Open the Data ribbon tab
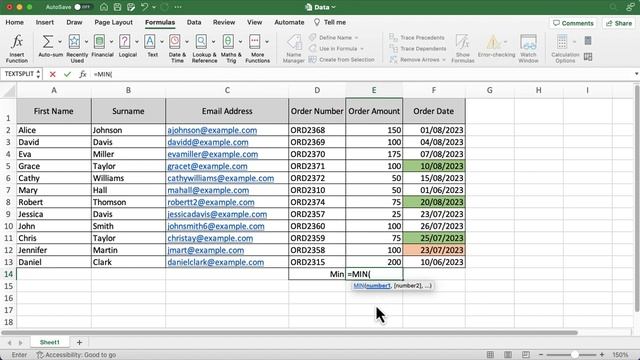Viewport: 640px width, 360px height. (194, 22)
